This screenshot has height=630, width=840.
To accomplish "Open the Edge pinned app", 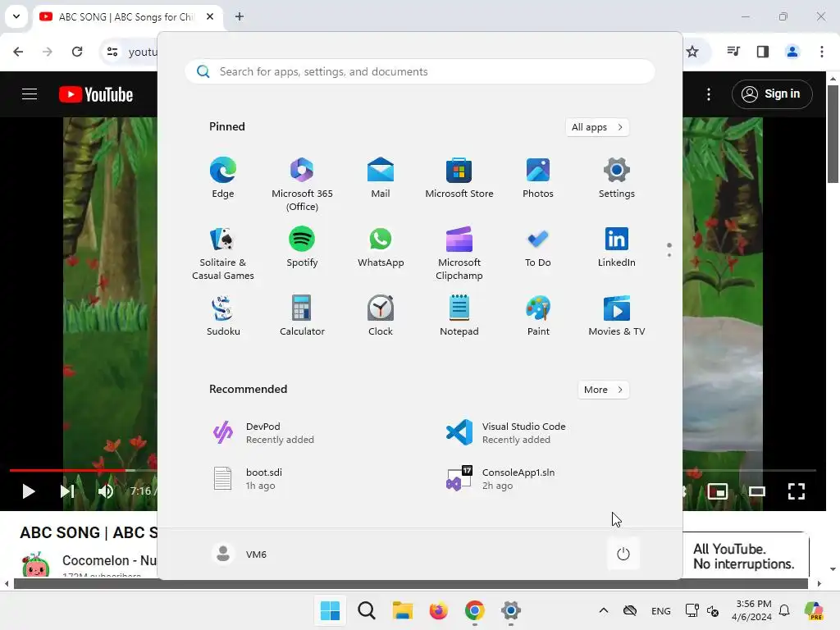I will pos(223,178).
